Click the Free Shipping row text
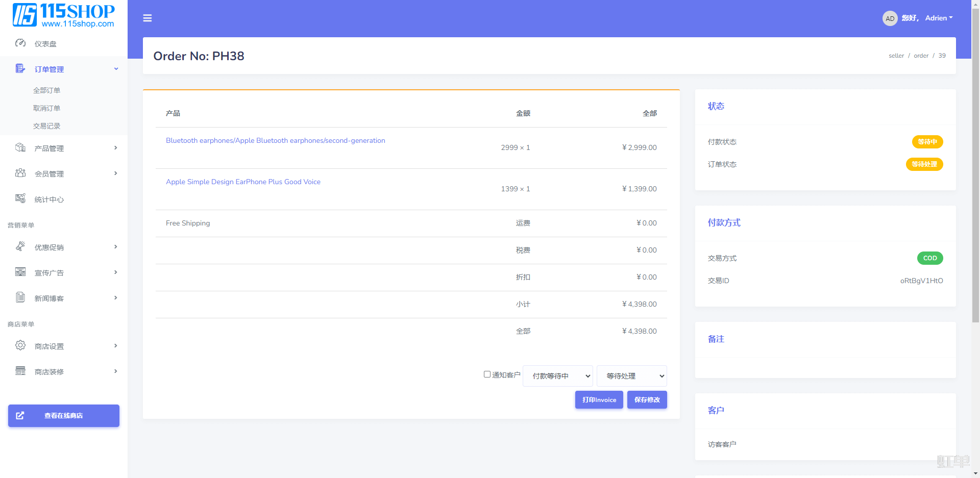This screenshot has width=980, height=478. 188,223
